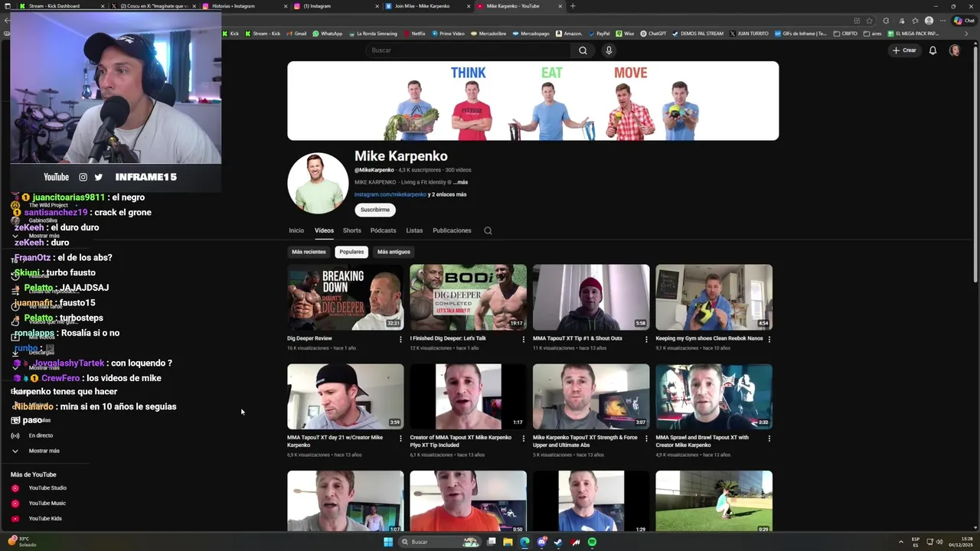
Task: Switch to the Shorts channel tab
Action: click(352, 230)
